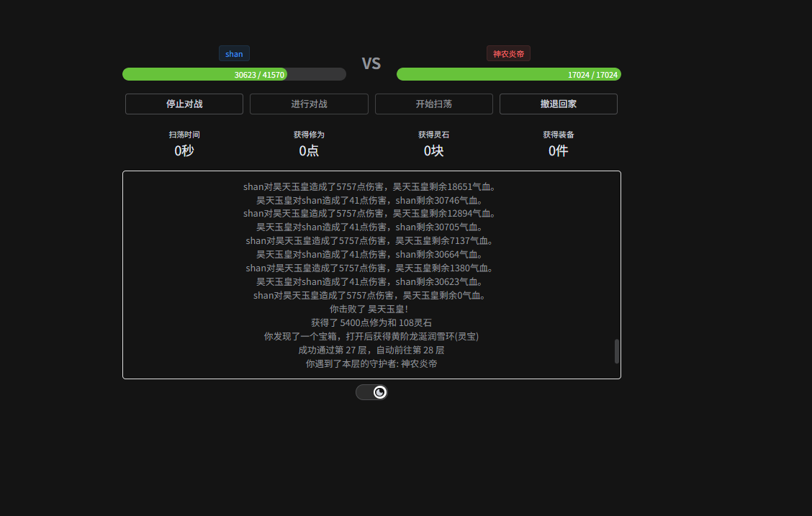This screenshot has height=516, width=812.
Task: Click log line 你遇到了本层的守护者: 神农炎帝
Action: [x=371, y=363]
